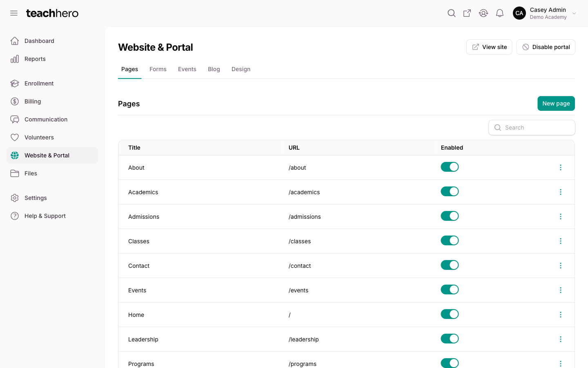Open row actions menu for Classes
This screenshot has width=588, height=368.
tap(561, 241)
